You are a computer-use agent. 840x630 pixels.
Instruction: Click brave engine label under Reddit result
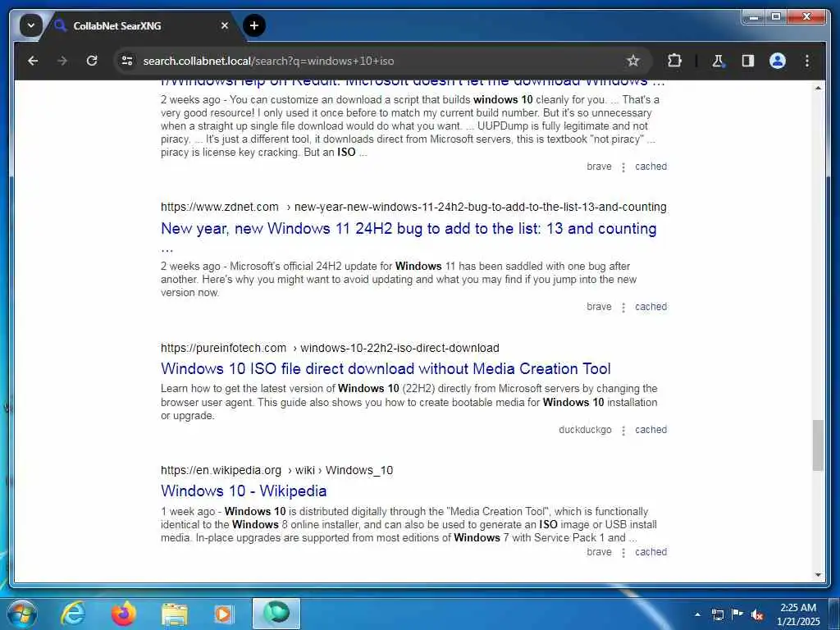599,167
